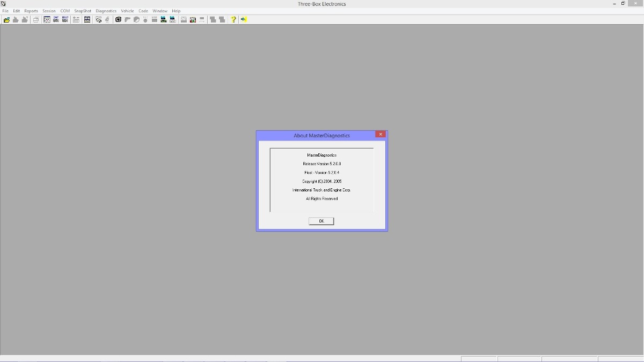Close the About MasterDiagnostics dialog with red X
Viewport: 644px width, 362px height.
pos(380,134)
